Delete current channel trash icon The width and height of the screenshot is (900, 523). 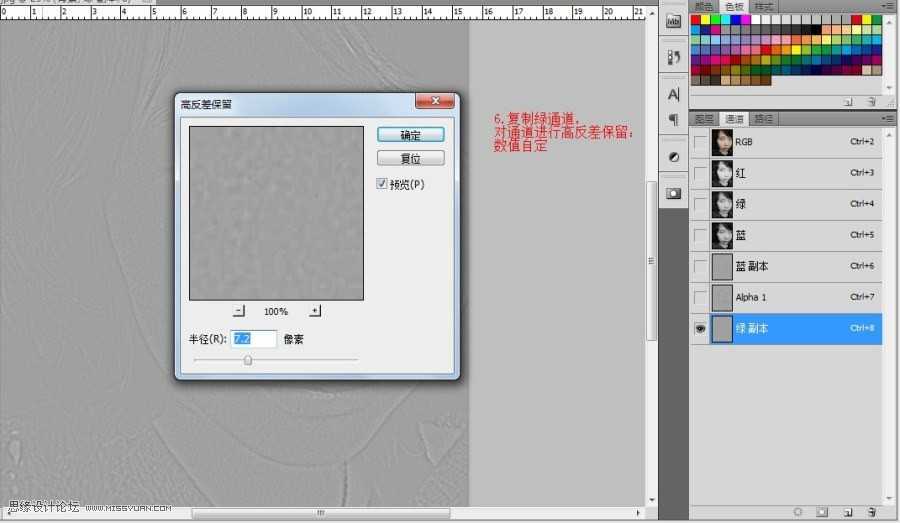871,512
